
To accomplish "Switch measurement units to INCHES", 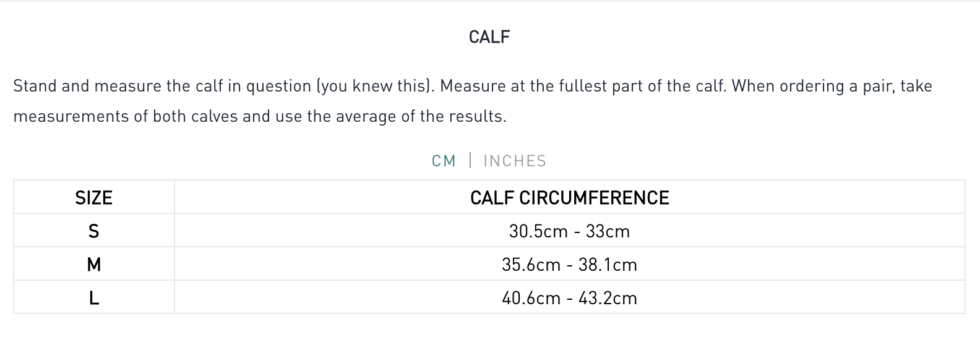I will click(515, 161).
